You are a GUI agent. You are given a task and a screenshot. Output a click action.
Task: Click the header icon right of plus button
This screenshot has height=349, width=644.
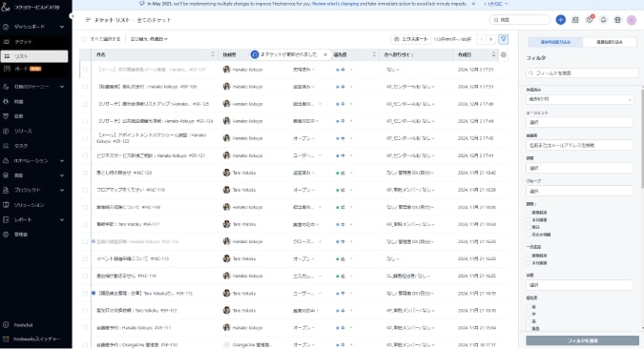pyautogui.click(x=575, y=20)
